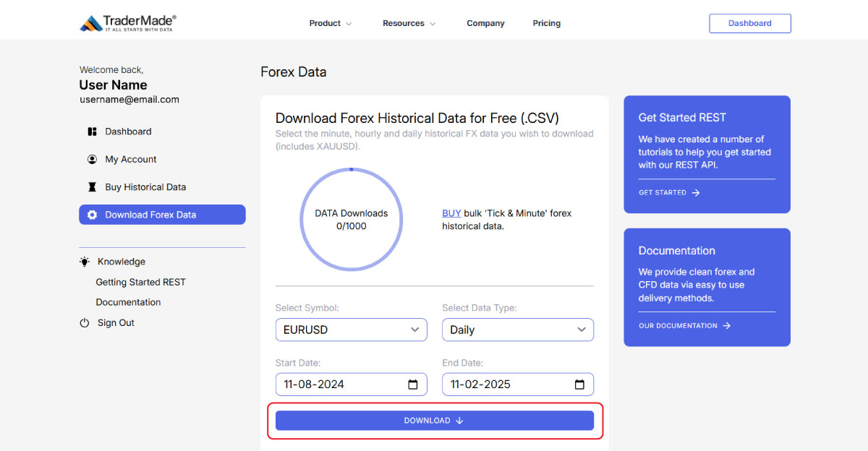Expand the Resources menu chevron
Viewport: 868px width, 451px height.
[433, 24]
